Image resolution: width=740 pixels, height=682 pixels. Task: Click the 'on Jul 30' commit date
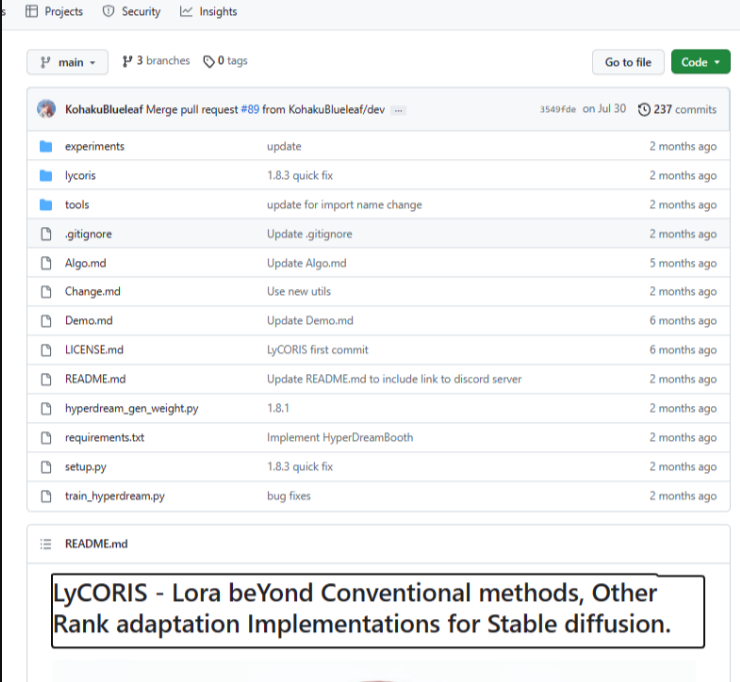click(x=604, y=109)
